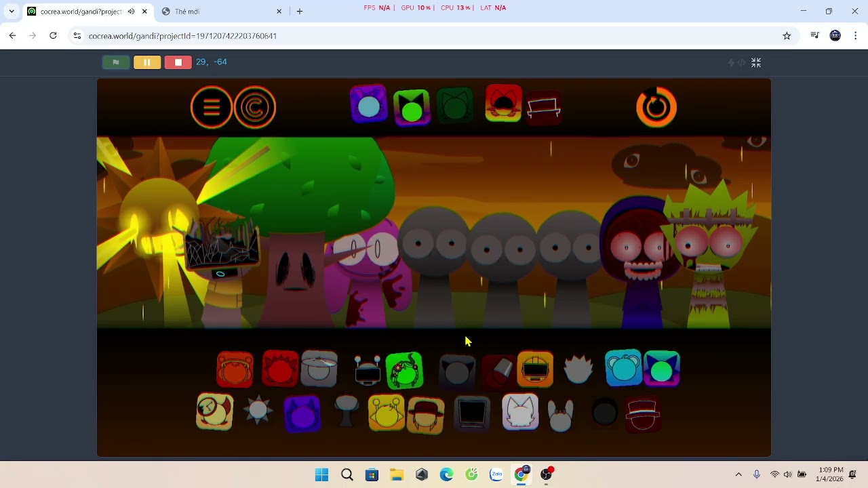
Task: Pick the robot with antennae and black screen icon
Action: [x=368, y=371]
